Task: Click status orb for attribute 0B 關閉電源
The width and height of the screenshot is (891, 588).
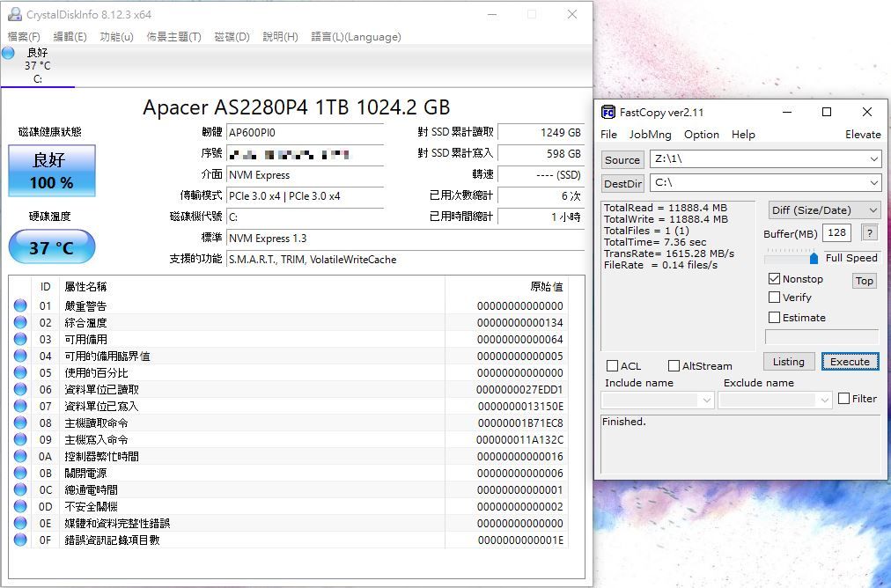Action: pyautogui.click(x=20, y=473)
